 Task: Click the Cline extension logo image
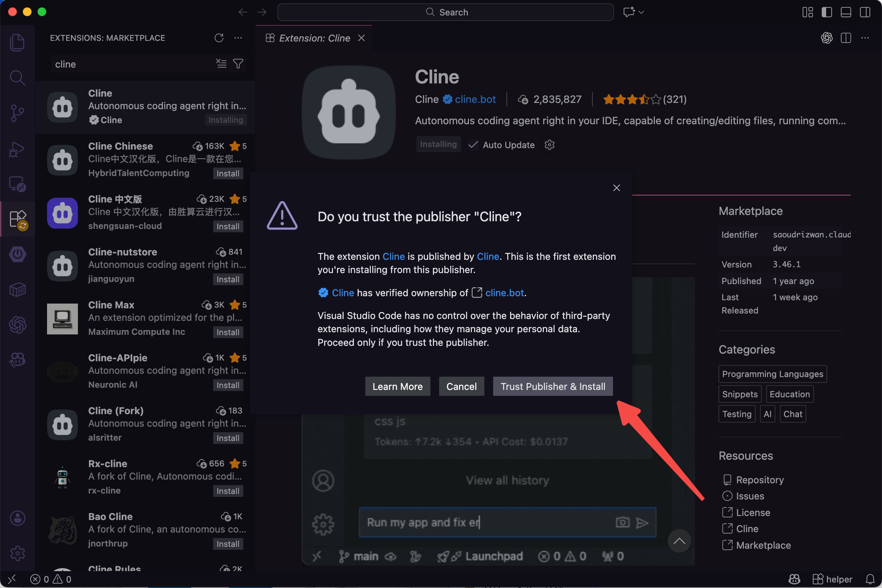pos(348,112)
